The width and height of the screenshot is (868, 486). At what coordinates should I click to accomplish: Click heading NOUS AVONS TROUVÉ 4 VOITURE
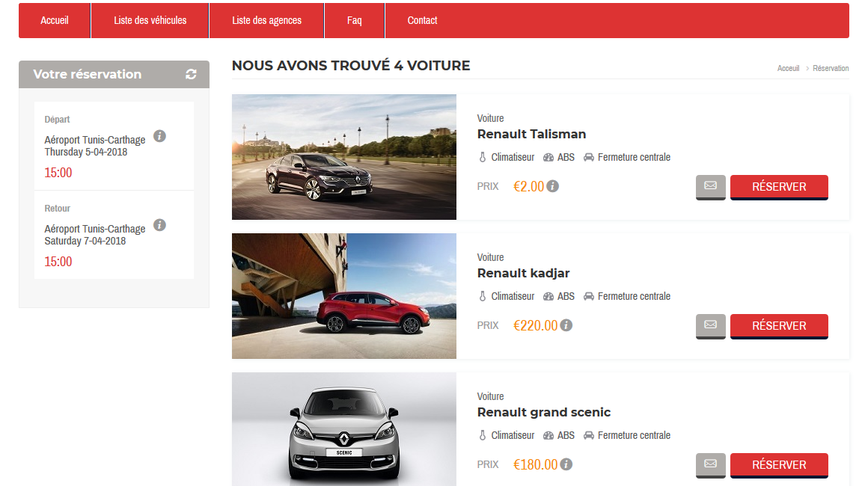[x=351, y=66]
